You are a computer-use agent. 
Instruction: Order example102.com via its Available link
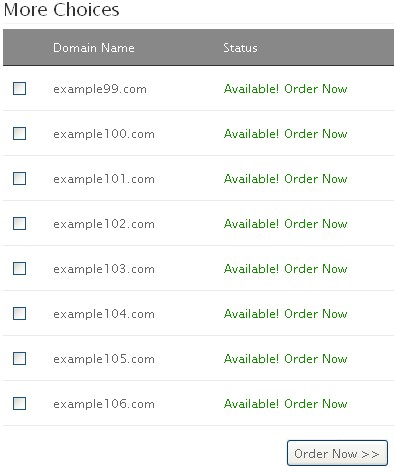(286, 224)
